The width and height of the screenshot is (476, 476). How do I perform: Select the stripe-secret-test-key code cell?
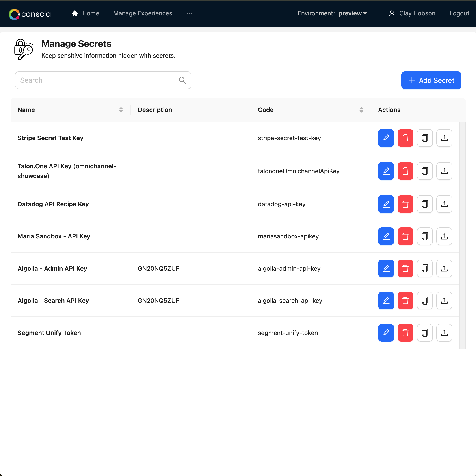[x=289, y=138]
